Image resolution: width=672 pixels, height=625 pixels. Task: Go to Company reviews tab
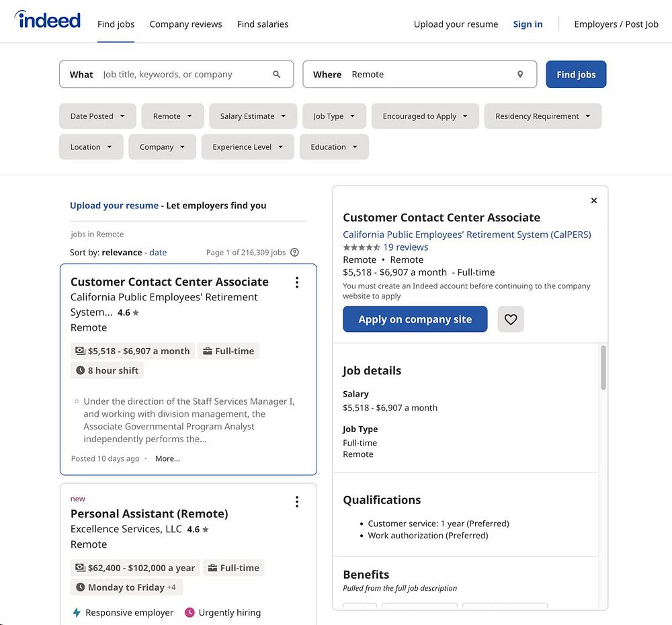point(185,24)
